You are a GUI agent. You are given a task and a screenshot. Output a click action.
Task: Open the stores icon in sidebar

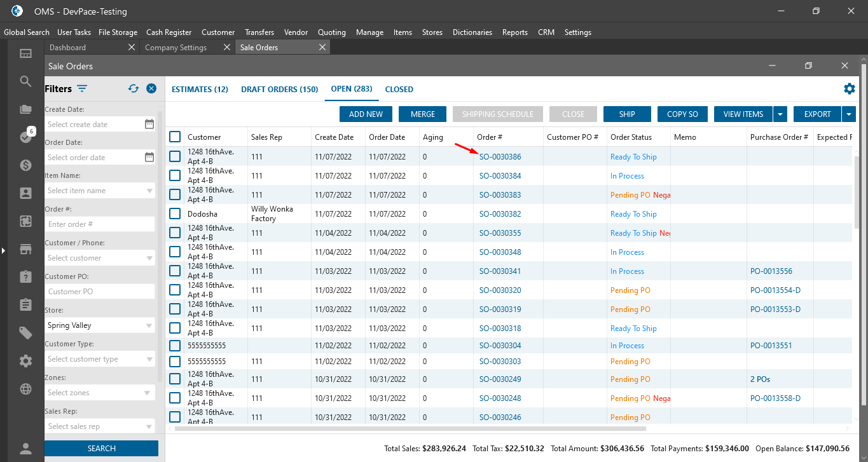click(25, 249)
